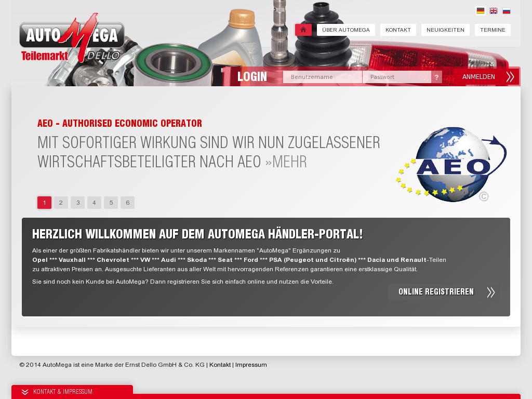This screenshot has height=399, width=532.
Task: Open the Neuigkeiten menu item
Action: [x=445, y=30]
